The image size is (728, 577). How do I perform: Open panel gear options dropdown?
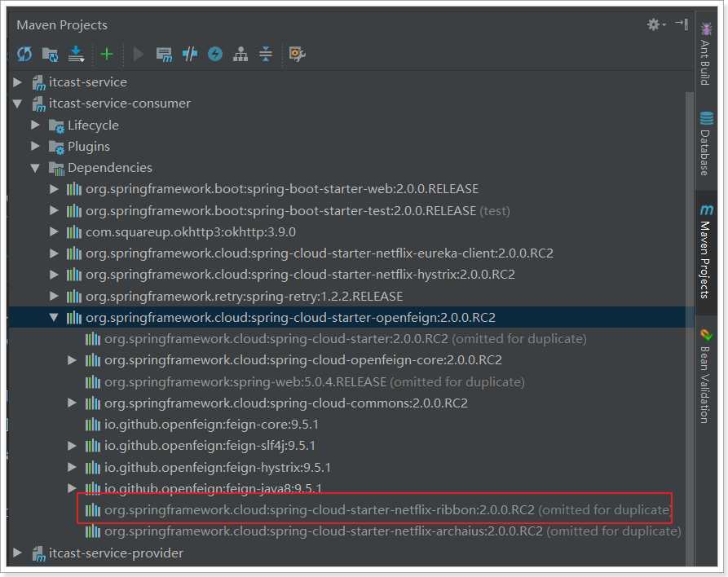pyautogui.click(x=655, y=24)
